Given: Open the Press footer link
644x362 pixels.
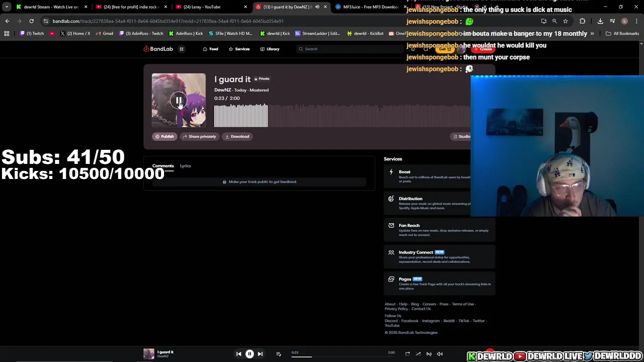Looking at the screenshot, I should 444,304.
